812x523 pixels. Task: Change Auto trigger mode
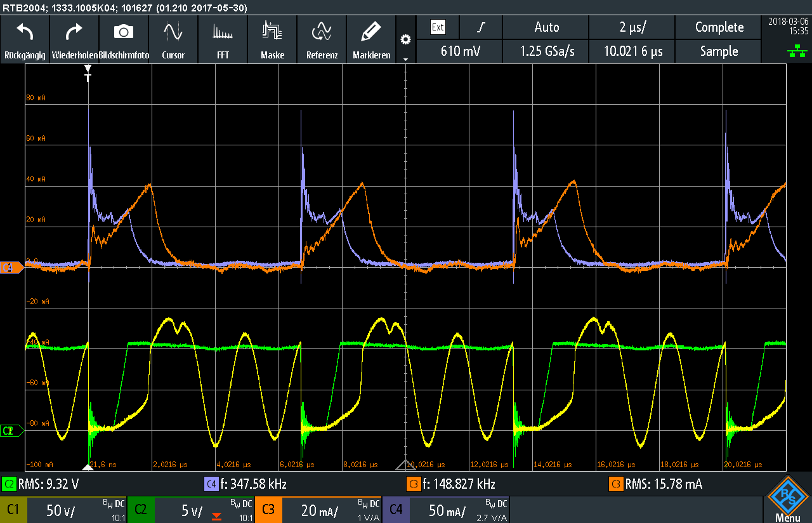click(546, 27)
